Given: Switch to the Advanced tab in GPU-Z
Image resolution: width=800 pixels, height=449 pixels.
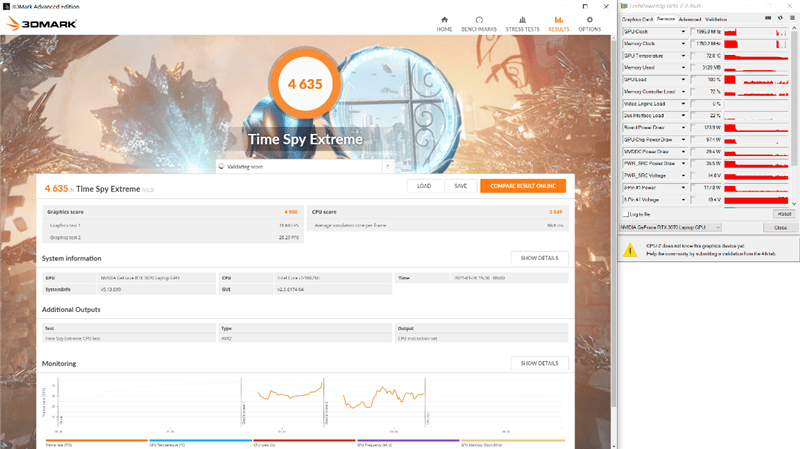Looking at the screenshot, I should coord(690,19).
